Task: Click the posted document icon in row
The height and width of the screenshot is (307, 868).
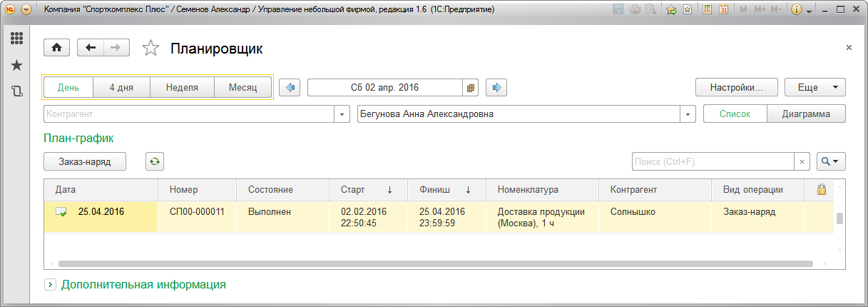Action: pos(62,212)
